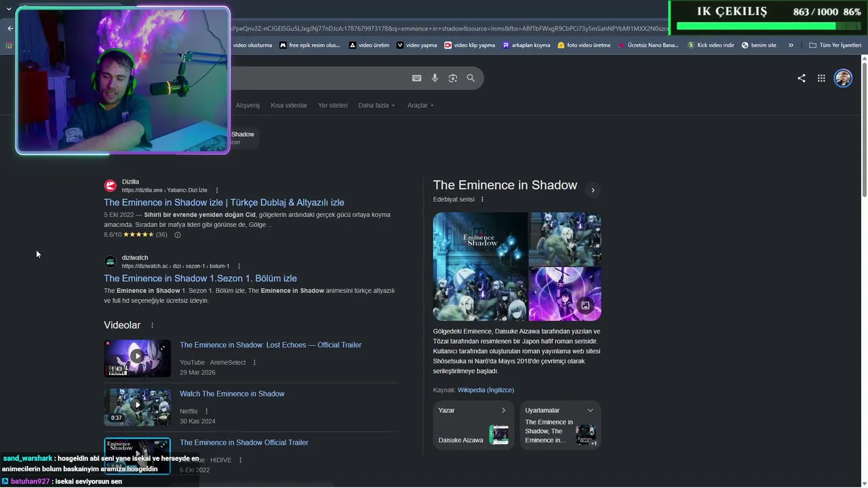Click the magnifier search icon
Image resolution: width=868 pixels, height=488 pixels.
click(471, 78)
